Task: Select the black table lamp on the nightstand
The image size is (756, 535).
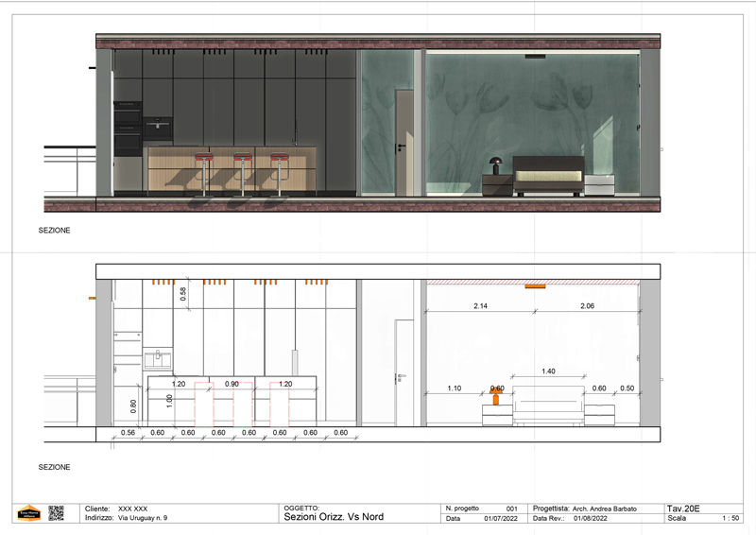Action: click(495, 165)
